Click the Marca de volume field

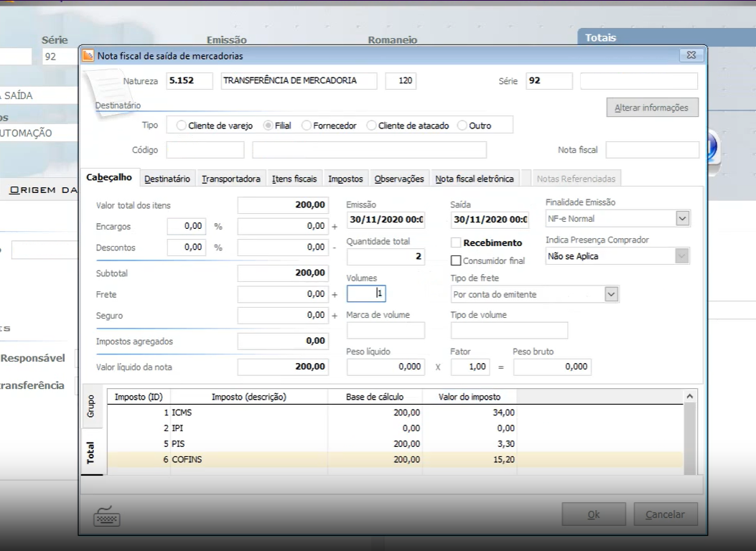click(x=386, y=330)
